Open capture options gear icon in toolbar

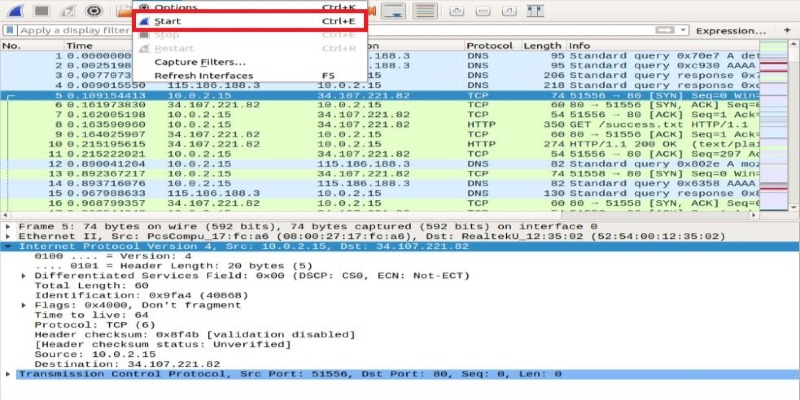93,11
